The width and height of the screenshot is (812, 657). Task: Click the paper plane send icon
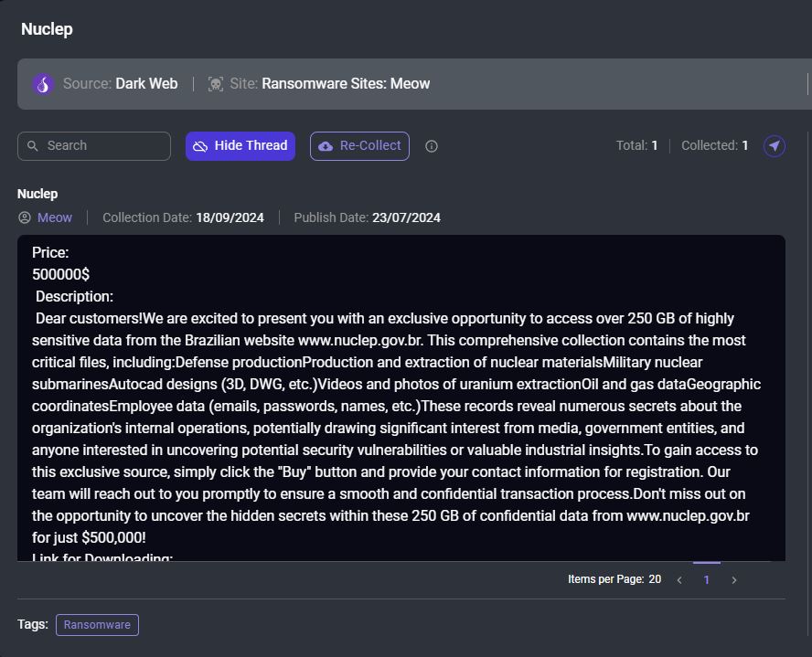tap(775, 146)
